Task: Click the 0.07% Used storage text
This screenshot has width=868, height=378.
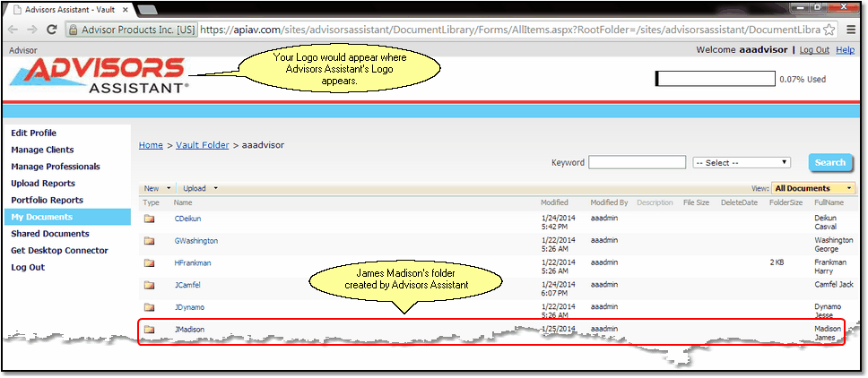Action: (803, 80)
